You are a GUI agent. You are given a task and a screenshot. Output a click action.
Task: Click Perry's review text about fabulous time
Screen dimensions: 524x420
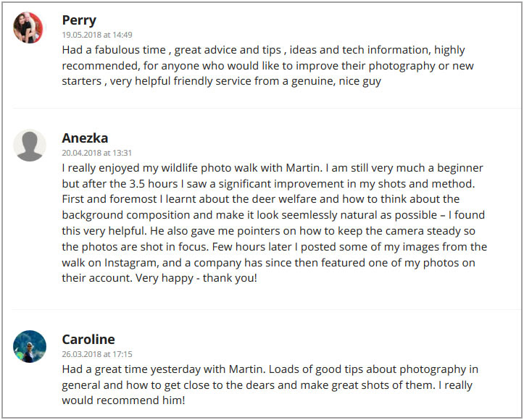(267, 65)
